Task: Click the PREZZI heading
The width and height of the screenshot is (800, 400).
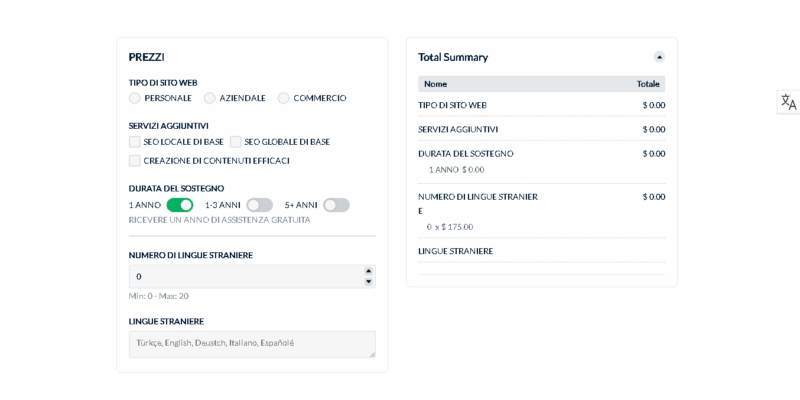Action: click(x=146, y=57)
